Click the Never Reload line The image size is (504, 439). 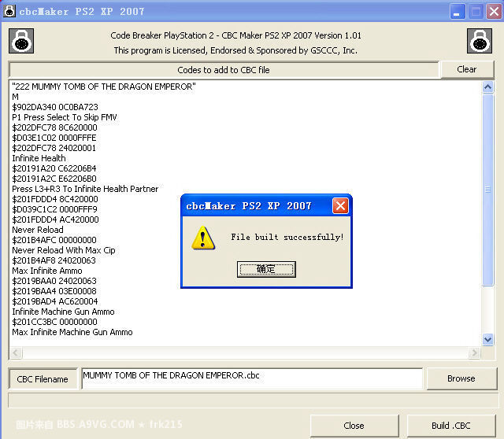(x=38, y=230)
